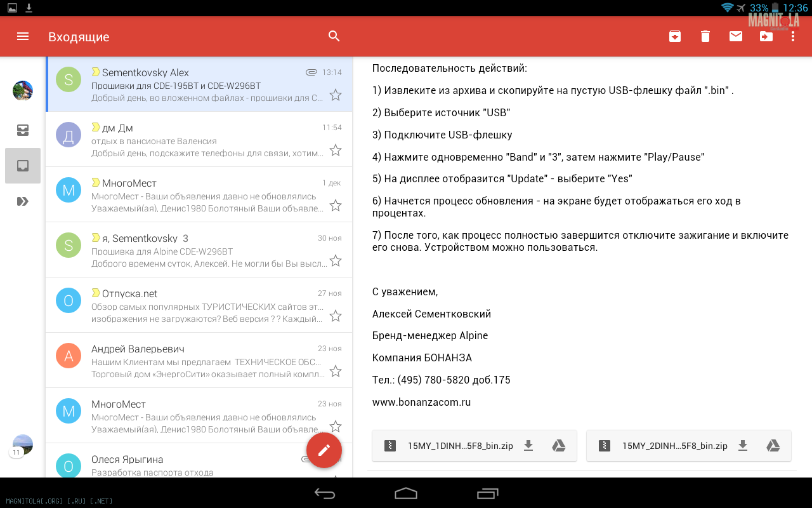Screen dimensions: 812x508
Task: Star the дм Дм email
Action: point(336,150)
